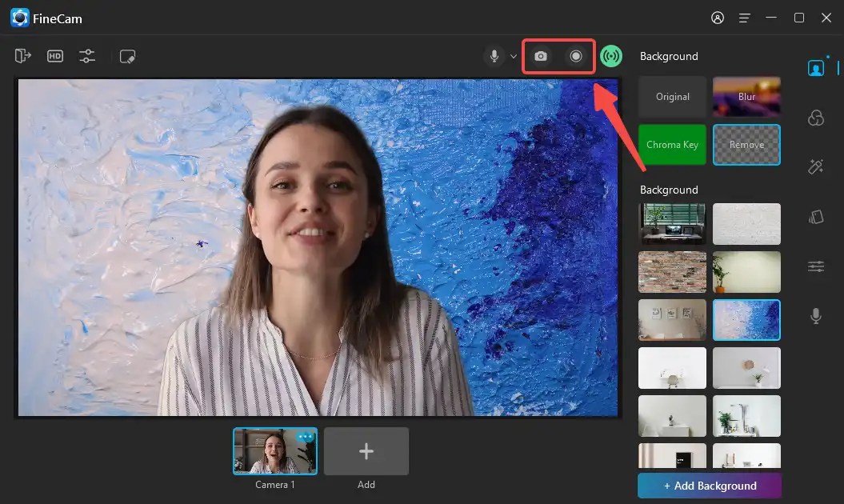Viewport: 844px width, 504px height.
Task: Select the magic effects wand icon
Action: (x=815, y=166)
